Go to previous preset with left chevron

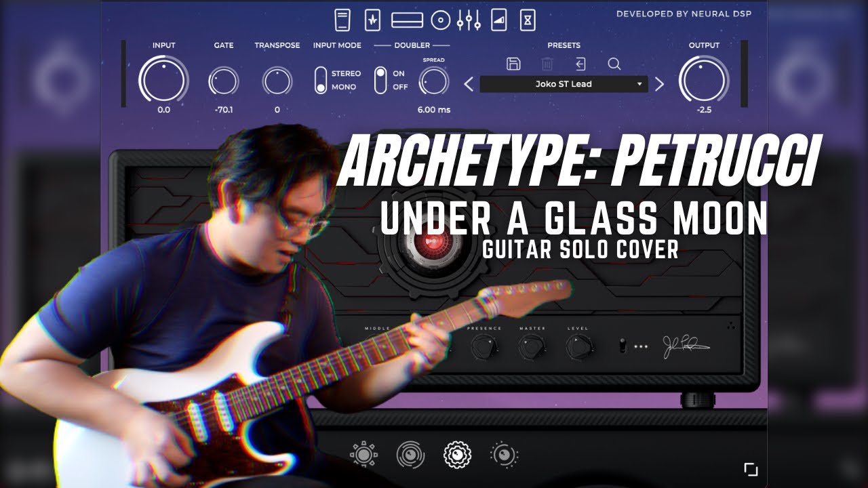point(469,84)
